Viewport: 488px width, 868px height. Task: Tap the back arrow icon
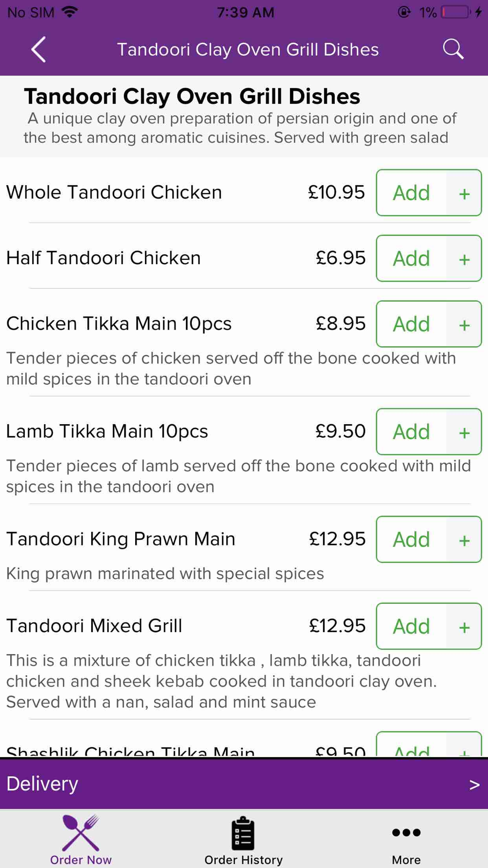[x=39, y=49]
